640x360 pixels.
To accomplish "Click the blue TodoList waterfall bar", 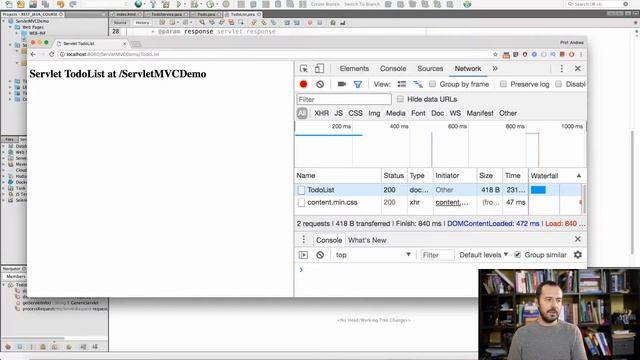I will tap(538, 190).
